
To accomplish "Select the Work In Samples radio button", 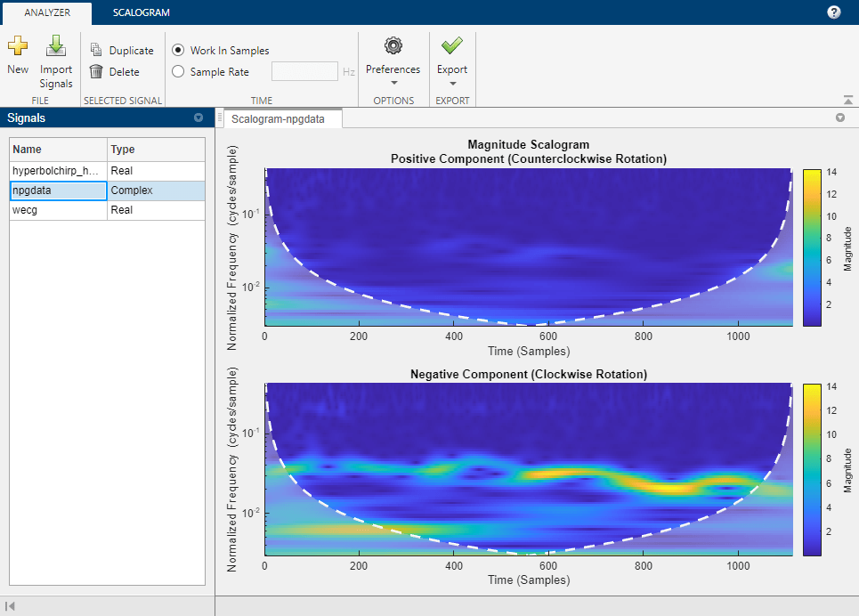I will pyautogui.click(x=178, y=51).
